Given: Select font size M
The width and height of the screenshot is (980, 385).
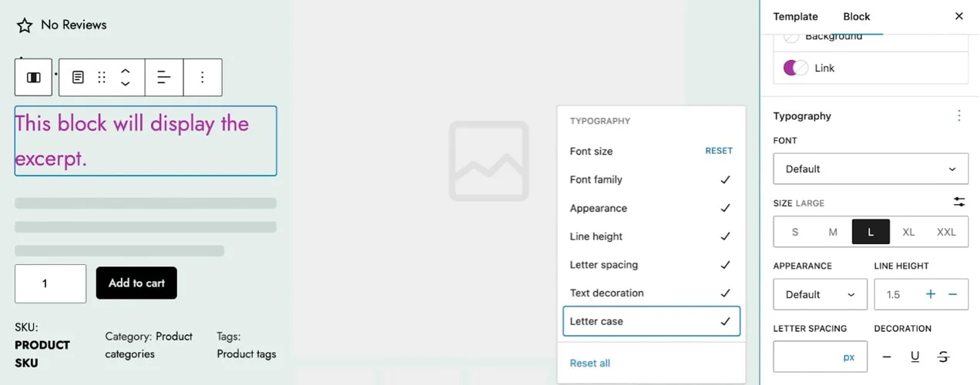Looking at the screenshot, I should [833, 232].
